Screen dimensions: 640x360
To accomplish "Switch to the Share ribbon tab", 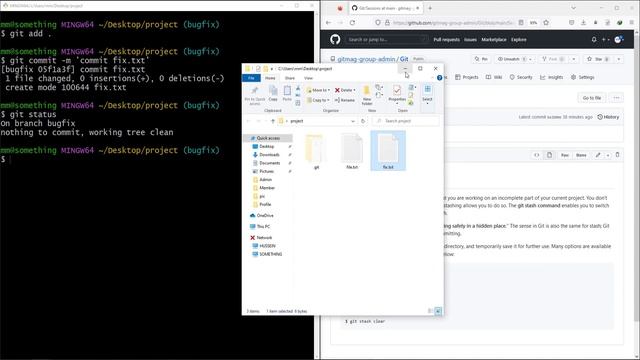I will click(290, 78).
